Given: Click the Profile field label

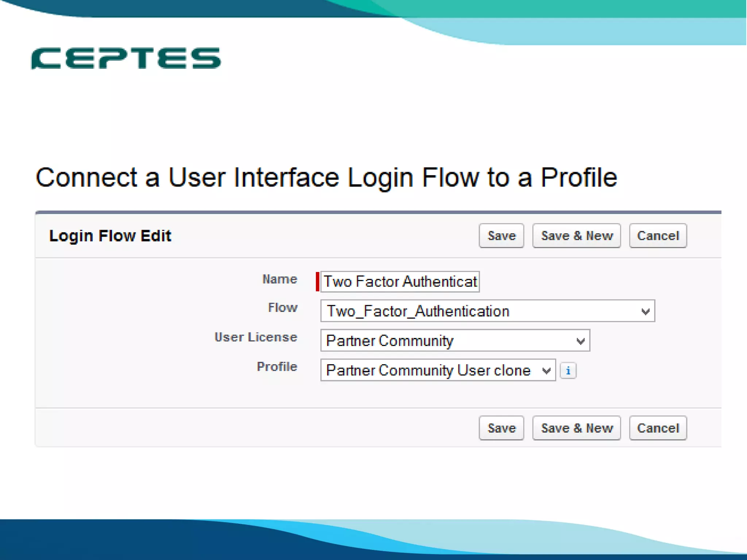Looking at the screenshot, I should pyautogui.click(x=277, y=367).
